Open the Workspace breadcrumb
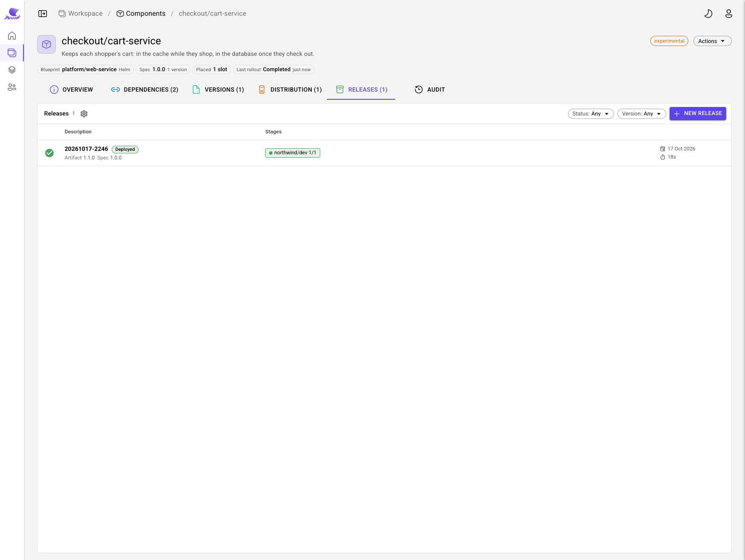745x560 pixels. click(81, 14)
